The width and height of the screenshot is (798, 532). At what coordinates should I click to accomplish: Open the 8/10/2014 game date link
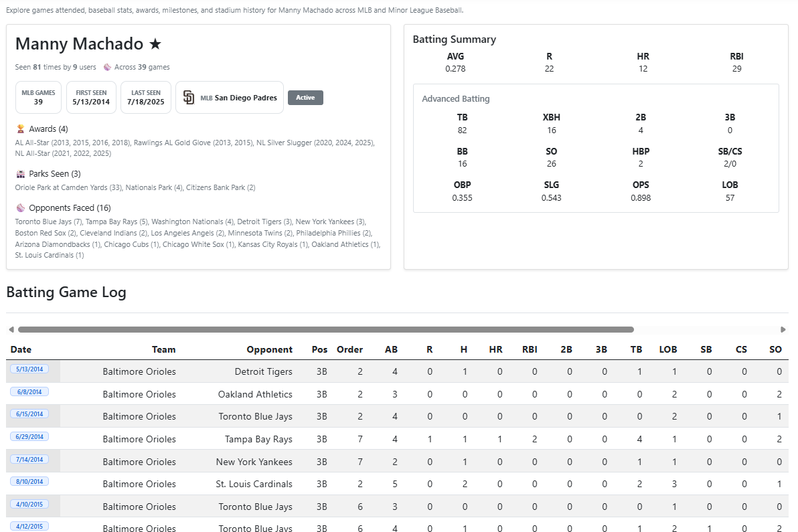pos(29,481)
